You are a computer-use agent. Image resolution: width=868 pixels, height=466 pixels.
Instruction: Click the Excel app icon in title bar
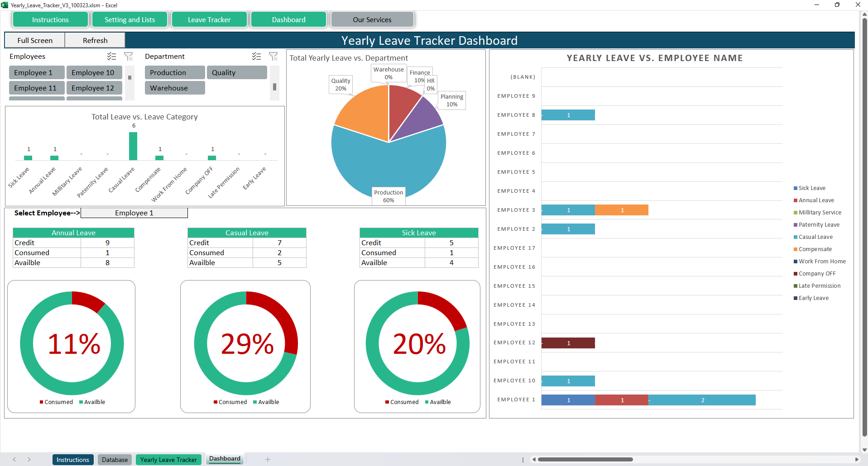pyautogui.click(x=5, y=5)
